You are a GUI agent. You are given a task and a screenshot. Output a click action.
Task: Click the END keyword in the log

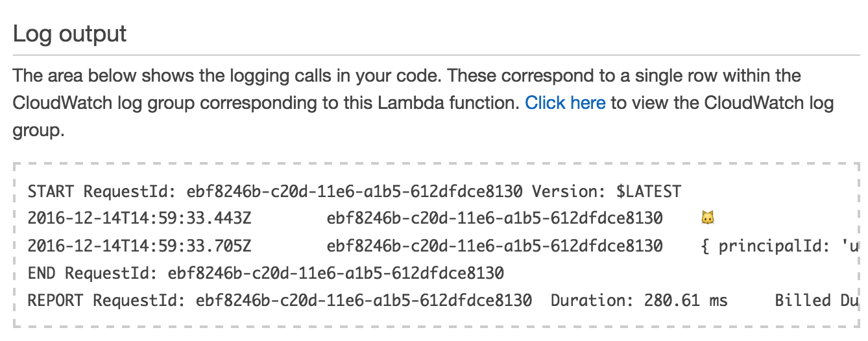tap(42, 273)
